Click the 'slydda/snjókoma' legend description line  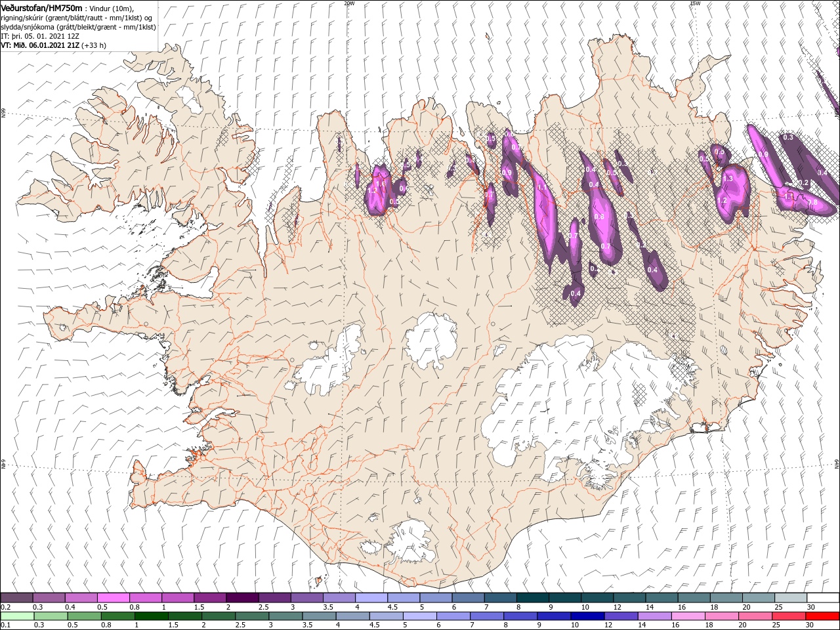click(78, 26)
